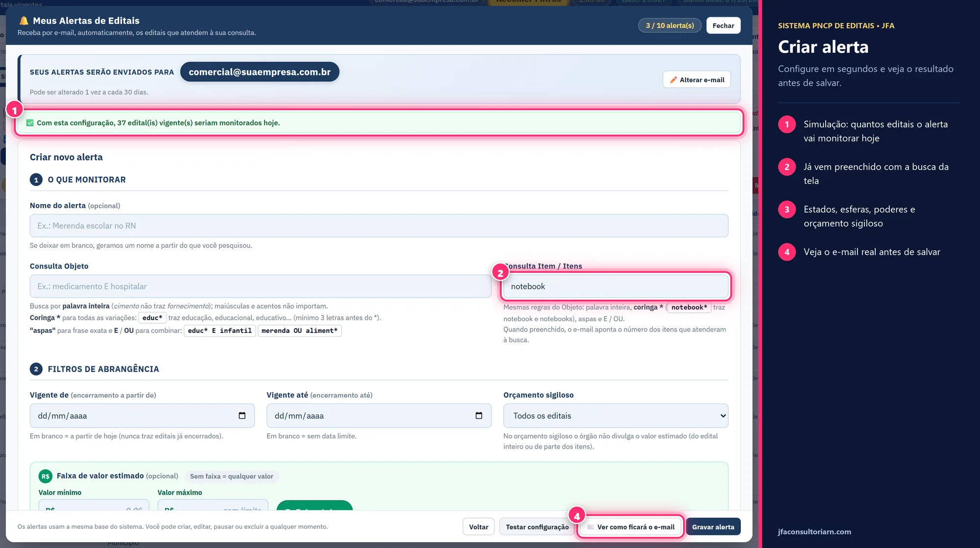Image resolution: width=980 pixels, height=548 pixels.
Task: Click the 3 / 10 alerta(s) counter badge
Action: (x=670, y=25)
